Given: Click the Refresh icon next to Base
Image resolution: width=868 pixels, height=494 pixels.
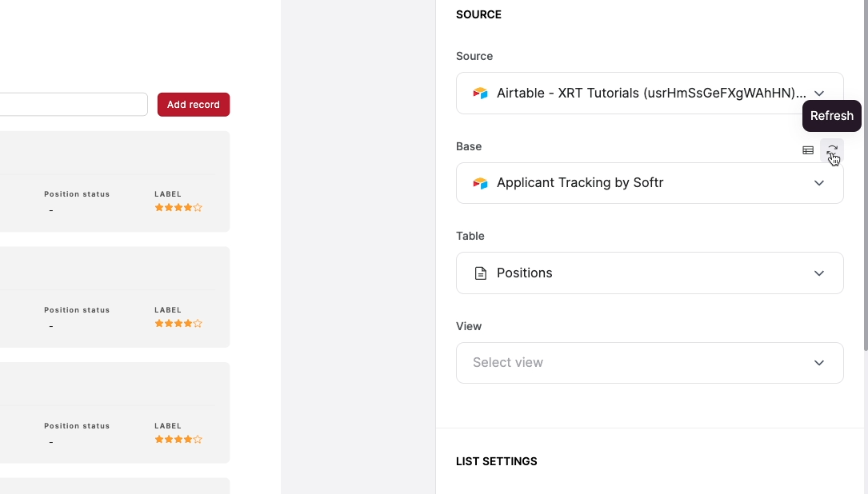Looking at the screenshot, I should 831,150.
